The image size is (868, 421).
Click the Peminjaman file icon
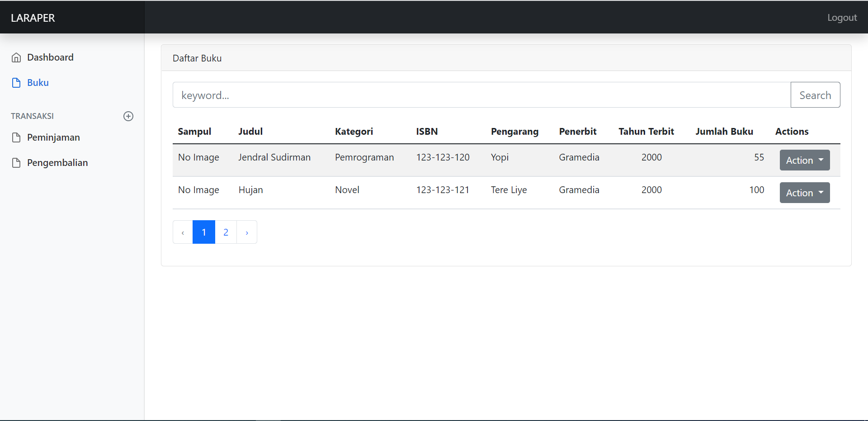click(x=16, y=137)
